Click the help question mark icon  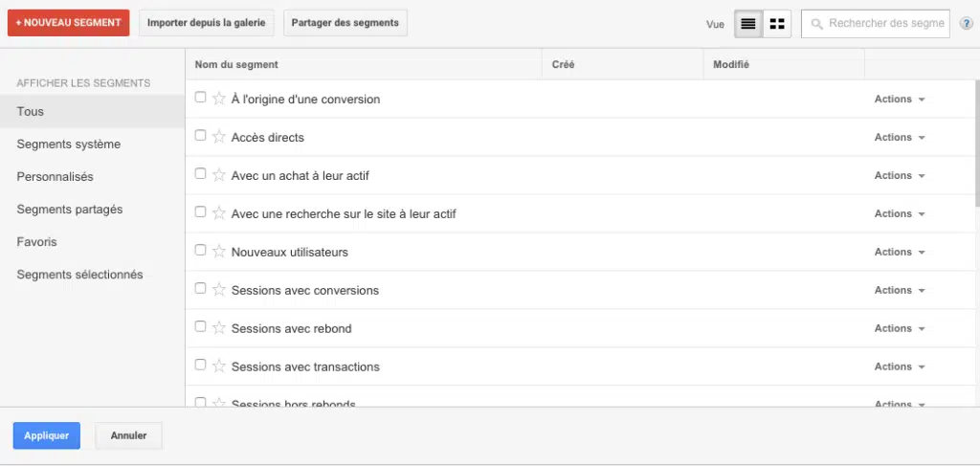coord(966,24)
